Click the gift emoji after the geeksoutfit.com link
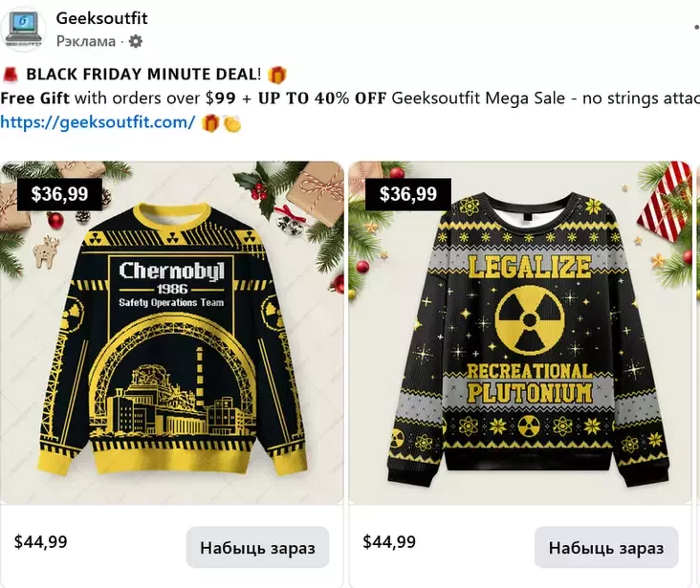Image resolution: width=700 pixels, height=588 pixels. [x=210, y=122]
